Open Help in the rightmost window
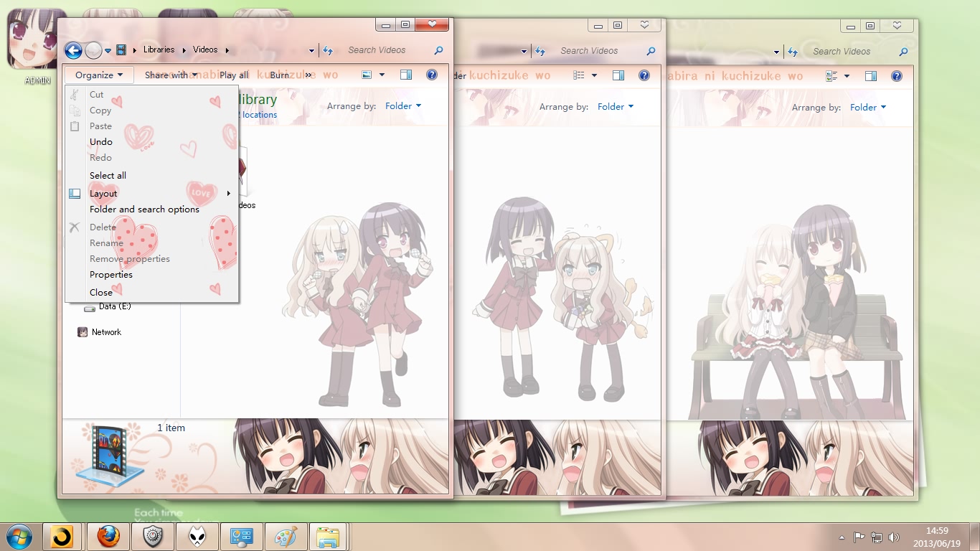The width and height of the screenshot is (980, 551). point(897,76)
